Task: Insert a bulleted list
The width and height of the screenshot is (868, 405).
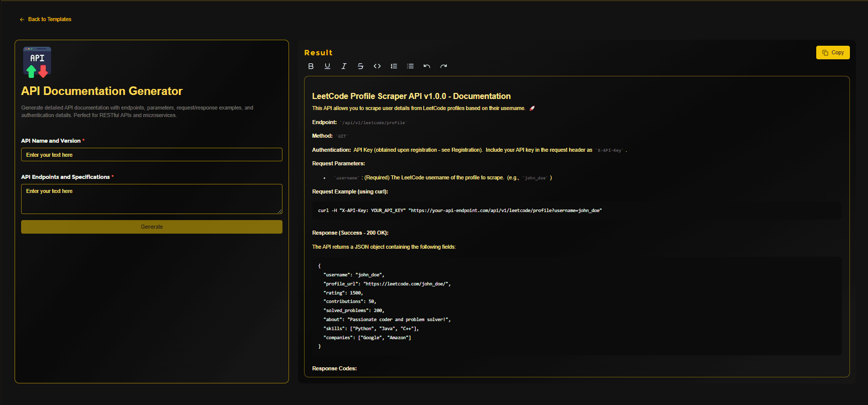Action: (410, 66)
